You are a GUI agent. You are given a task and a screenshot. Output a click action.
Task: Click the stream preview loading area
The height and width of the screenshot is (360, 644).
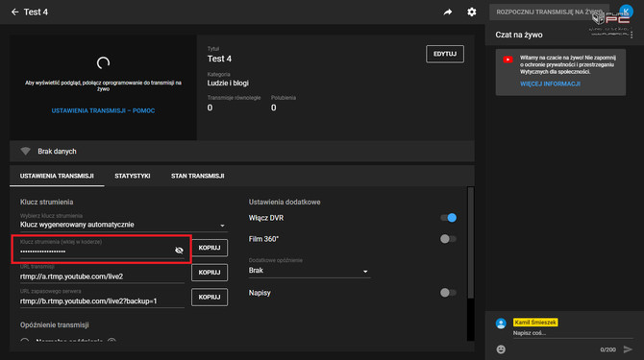tap(103, 87)
